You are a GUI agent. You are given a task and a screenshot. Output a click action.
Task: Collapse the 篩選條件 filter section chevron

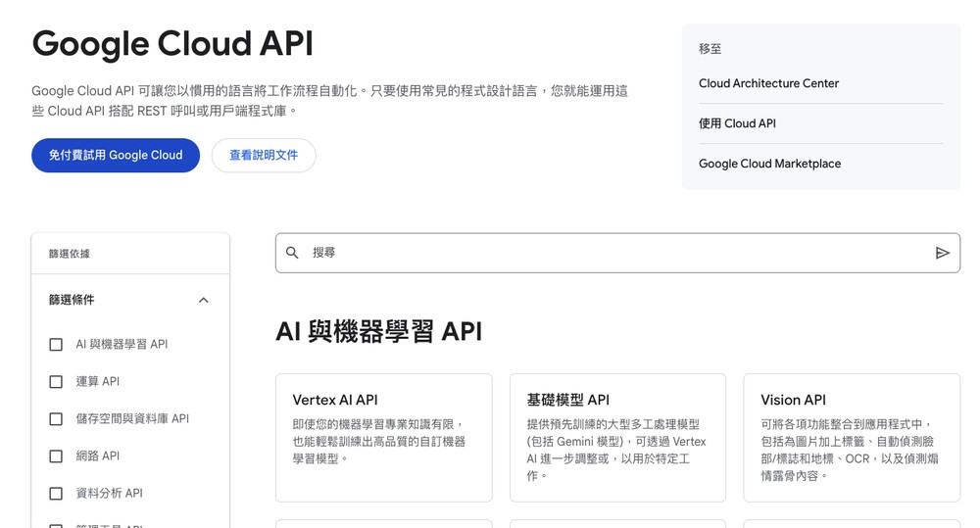click(203, 300)
